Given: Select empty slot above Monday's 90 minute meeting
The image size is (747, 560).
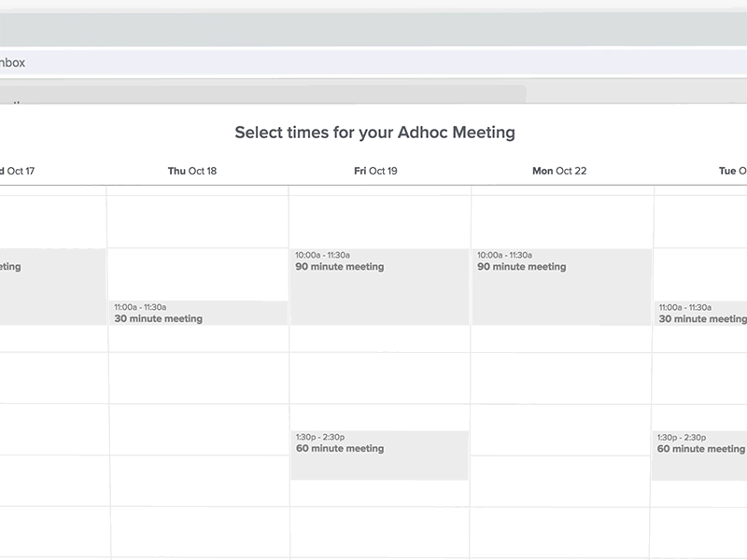Looking at the screenshot, I should (x=561, y=222).
